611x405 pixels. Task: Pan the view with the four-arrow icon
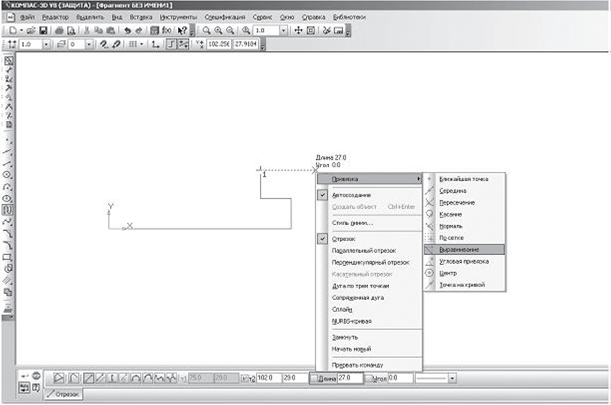pos(298,30)
